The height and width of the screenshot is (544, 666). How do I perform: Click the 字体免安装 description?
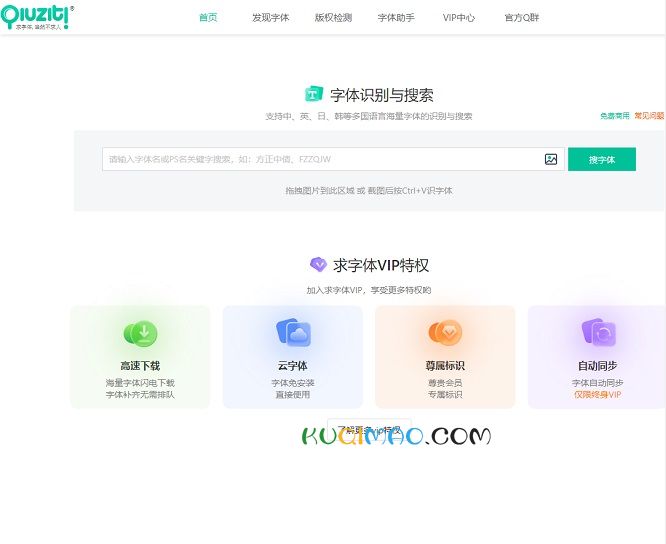(293, 383)
